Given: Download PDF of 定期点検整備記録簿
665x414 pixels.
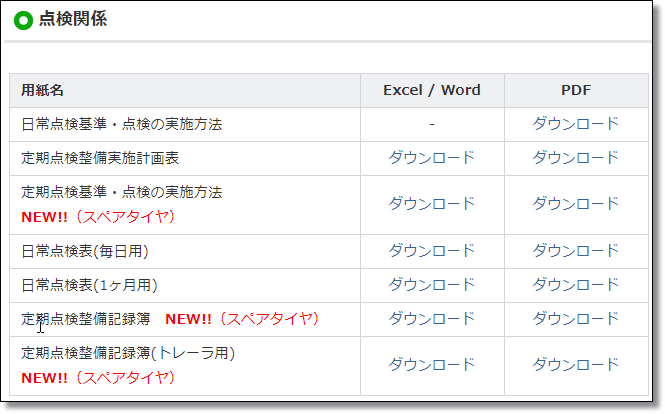Looking at the screenshot, I should click(x=576, y=318).
